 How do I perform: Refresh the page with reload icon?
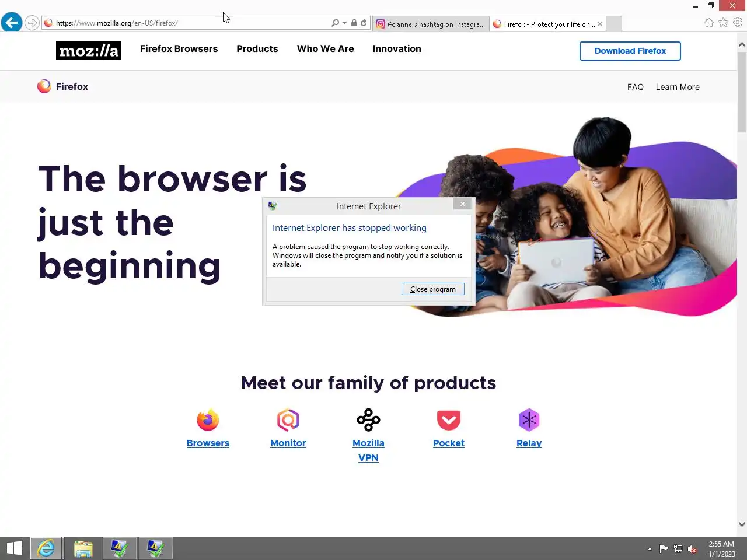pos(364,23)
